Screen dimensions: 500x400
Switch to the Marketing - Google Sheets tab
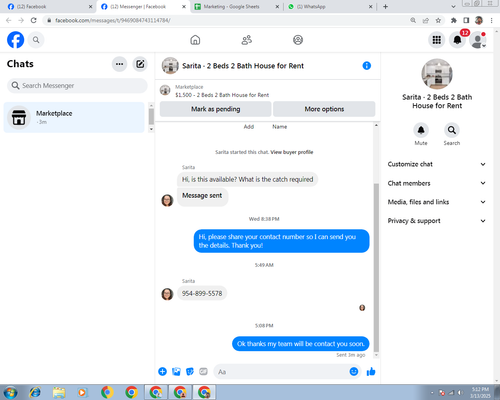pos(237,7)
